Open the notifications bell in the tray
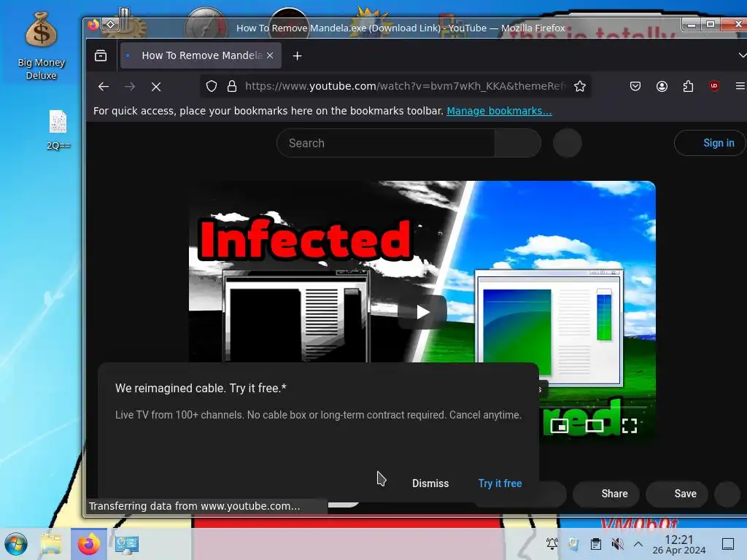The image size is (747, 560). point(551,544)
